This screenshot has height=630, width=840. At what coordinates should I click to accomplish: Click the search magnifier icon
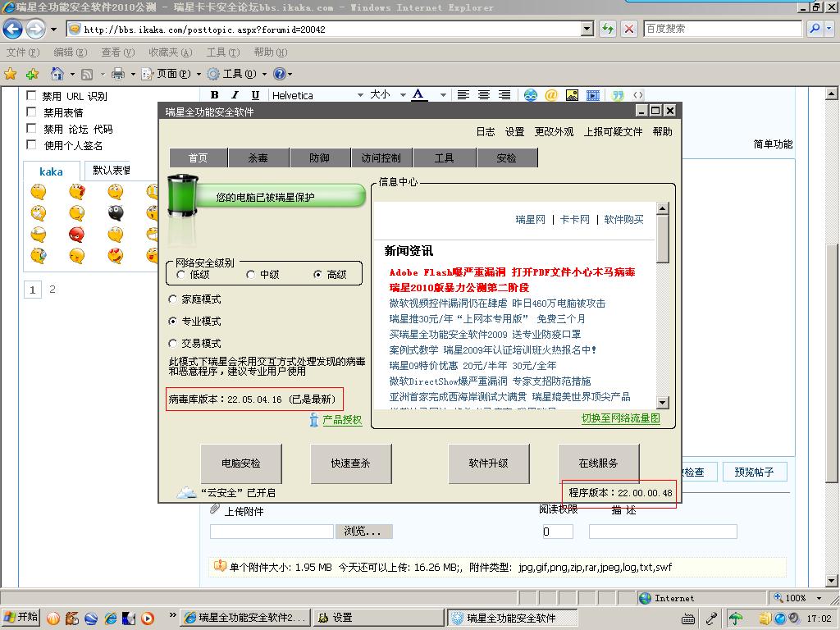click(x=815, y=29)
